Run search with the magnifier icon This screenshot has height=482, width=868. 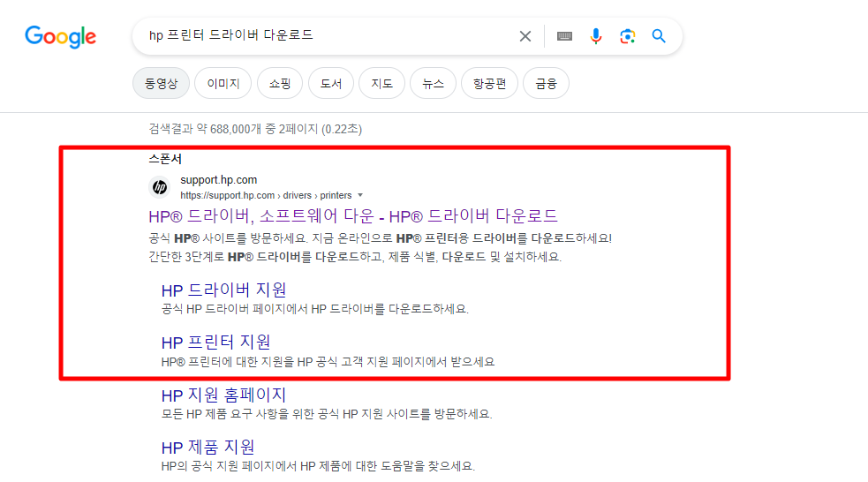tap(658, 36)
